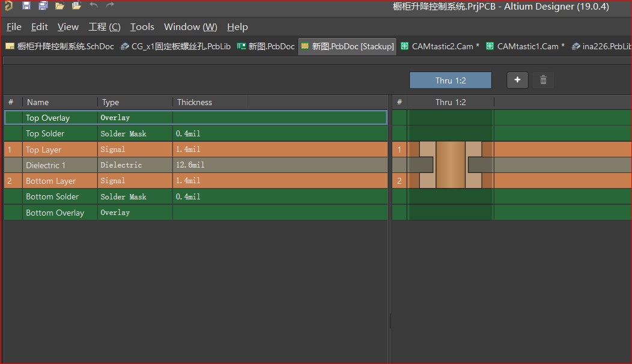Select the Top Layer name cell
The height and width of the screenshot is (364, 632).
(59, 149)
